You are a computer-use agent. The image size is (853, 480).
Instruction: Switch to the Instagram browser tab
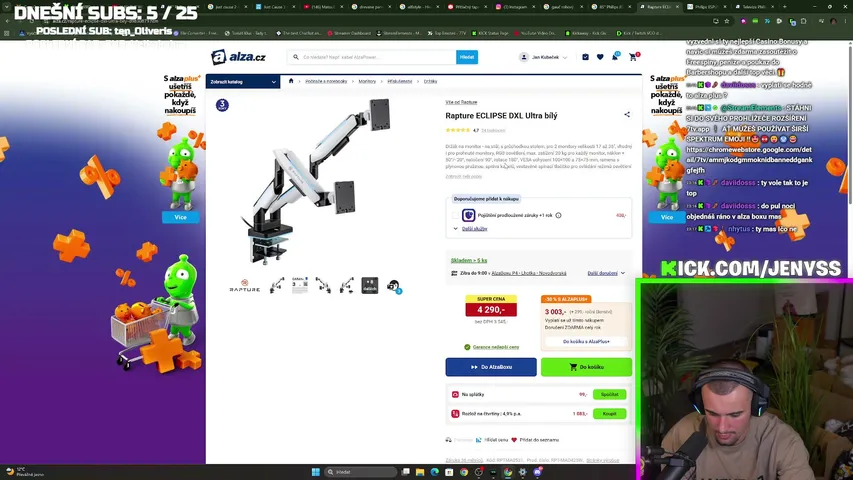pos(514,7)
